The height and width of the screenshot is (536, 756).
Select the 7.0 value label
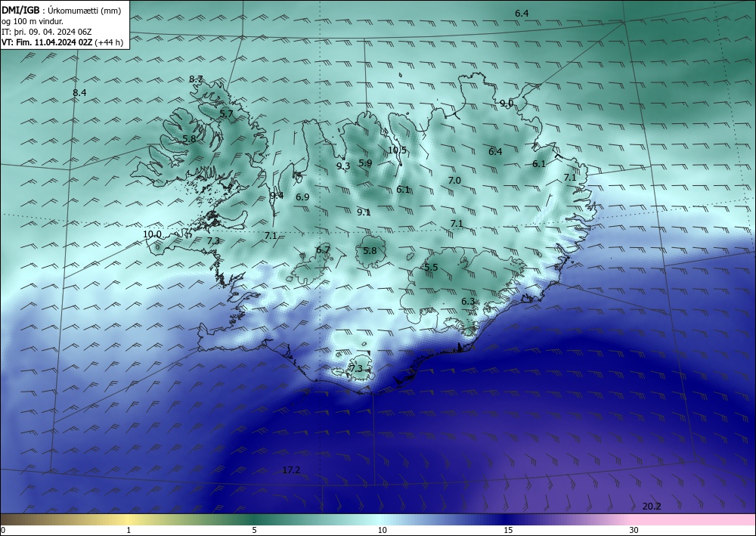tap(454, 180)
